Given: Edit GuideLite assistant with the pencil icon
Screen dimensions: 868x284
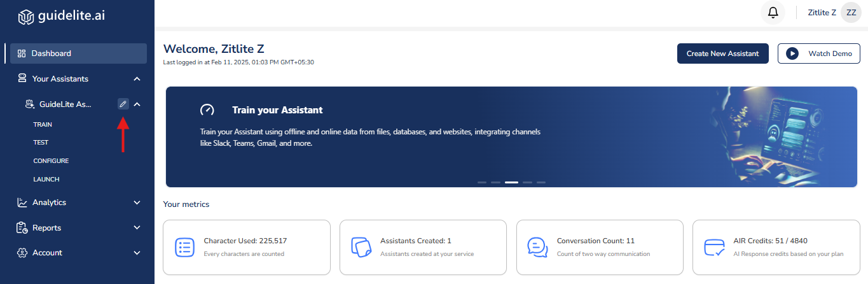Looking at the screenshot, I should pos(123,104).
